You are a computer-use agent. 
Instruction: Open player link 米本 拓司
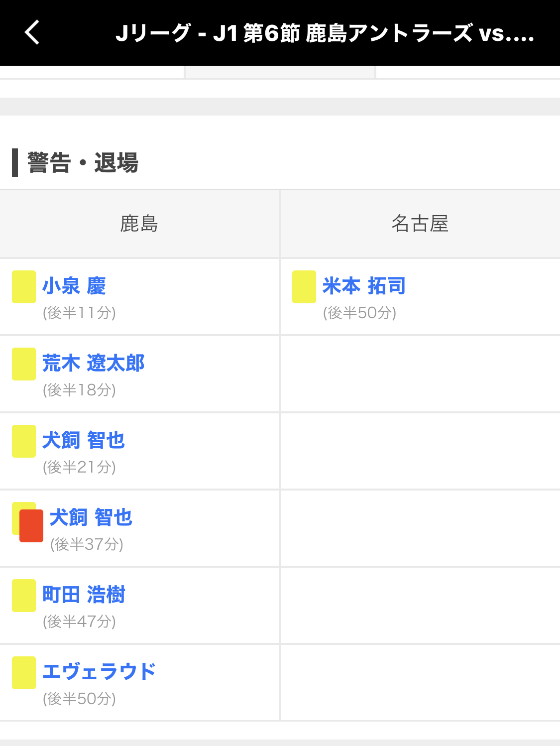[x=364, y=286]
